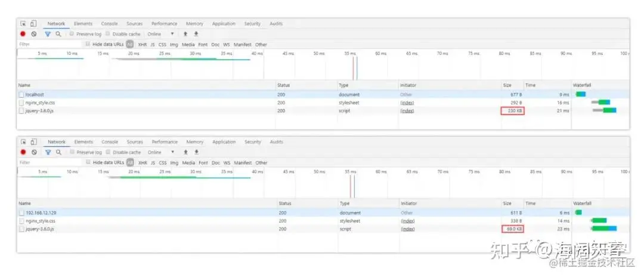Tick Hide data URLs in upper panel
The height and width of the screenshot is (277, 644).
(88, 44)
